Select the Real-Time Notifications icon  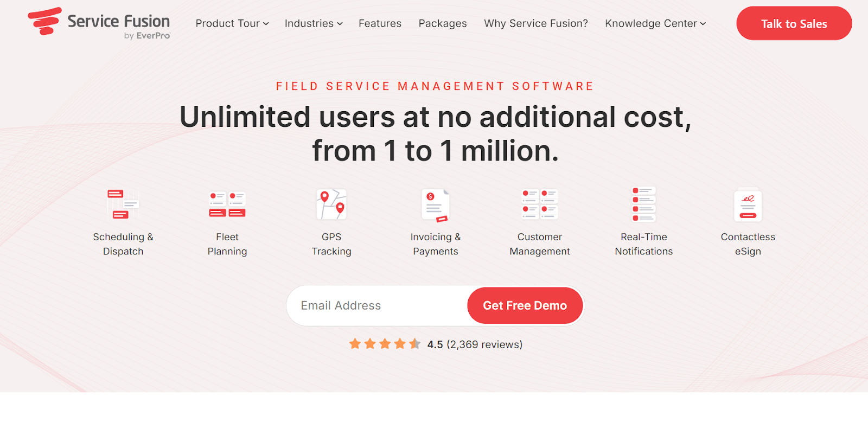click(x=644, y=204)
